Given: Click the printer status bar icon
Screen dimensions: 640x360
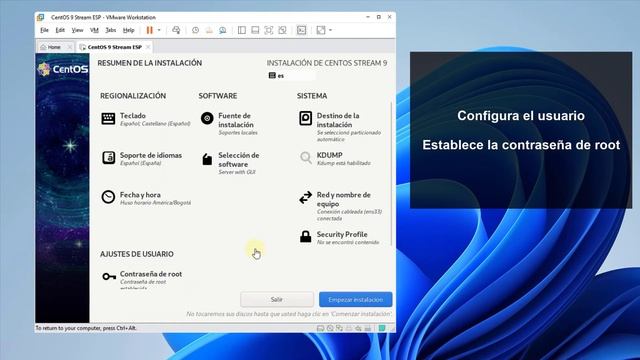Looking at the screenshot, I should pyautogui.click(x=349, y=328).
